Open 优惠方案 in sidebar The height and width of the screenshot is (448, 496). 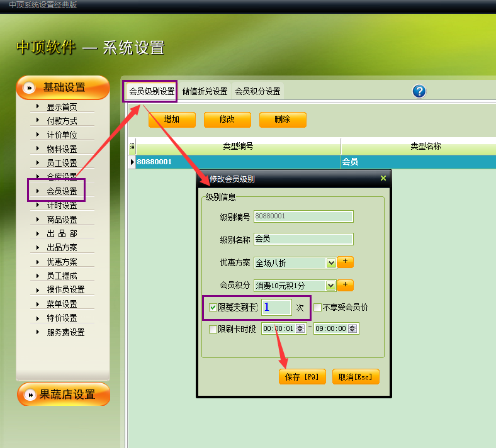click(62, 262)
